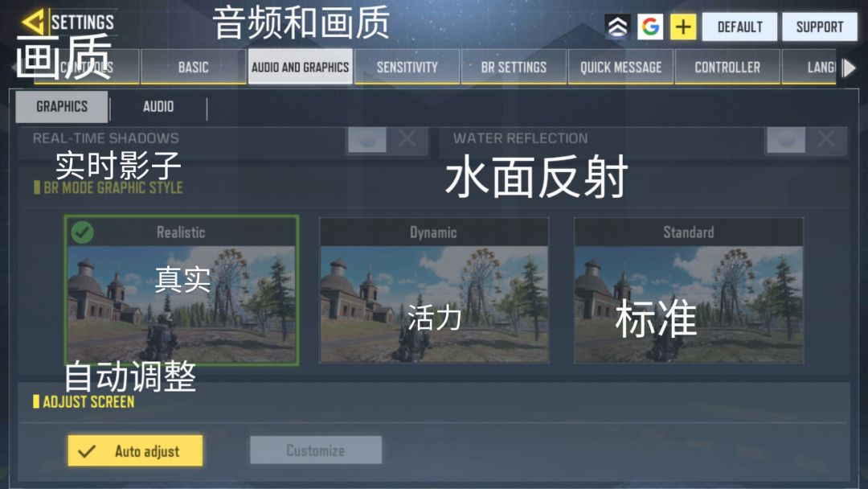The width and height of the screenshot is (868, 489).
Task: Toggle Real-Time Shadows switch
Action: 387,139
